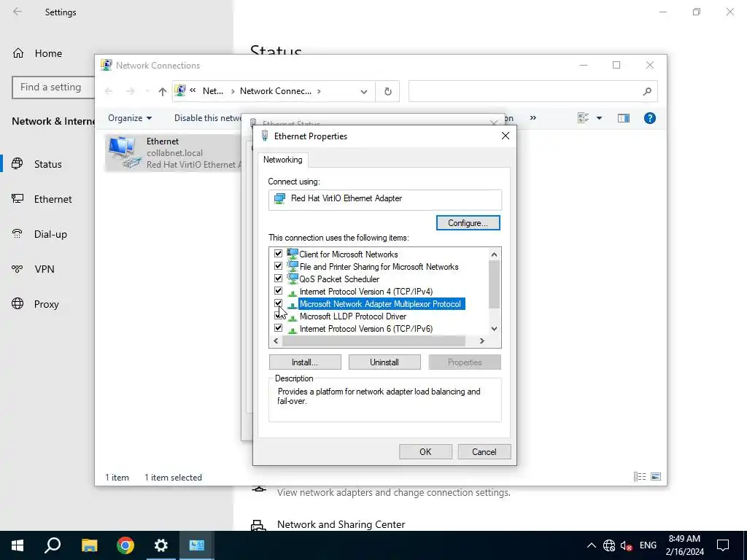The height and width of the screenshot is (560, 747).
Task: Open the notification center
Action: (723, 545)
